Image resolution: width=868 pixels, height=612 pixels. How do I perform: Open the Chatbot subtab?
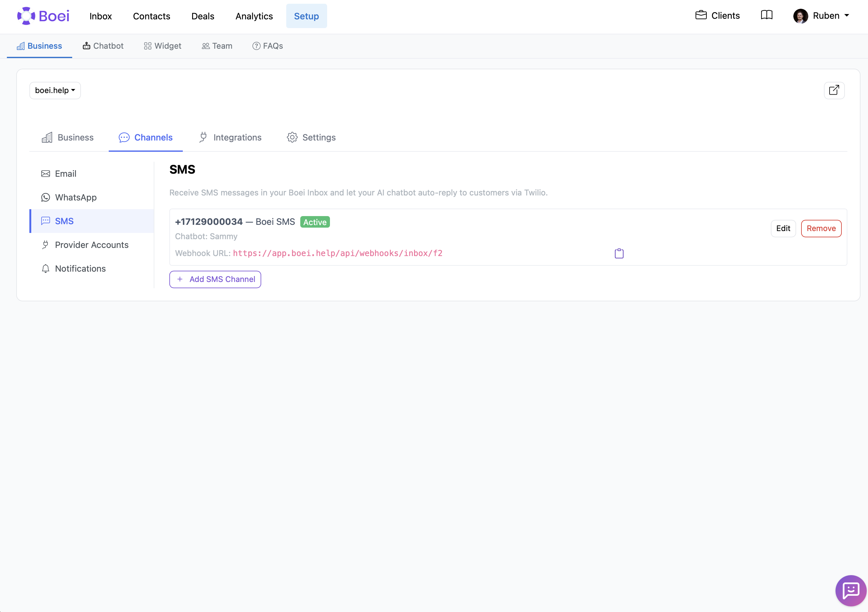click(x=103, y=46)
